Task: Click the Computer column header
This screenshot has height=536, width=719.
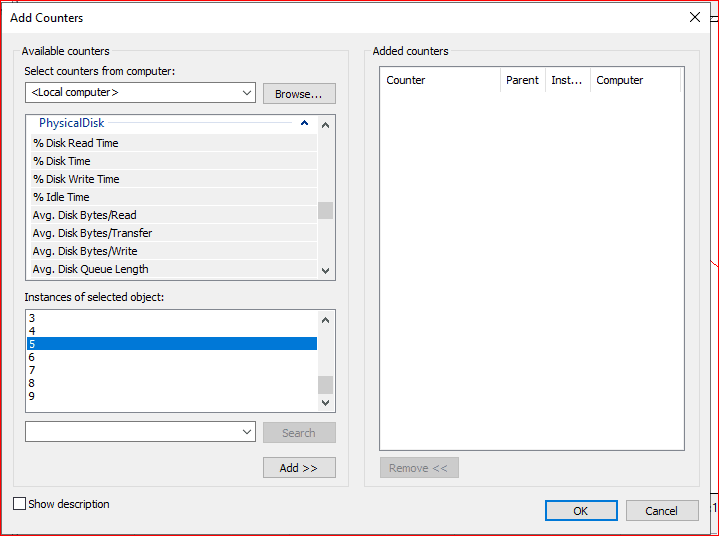Action: pos(634,80)
